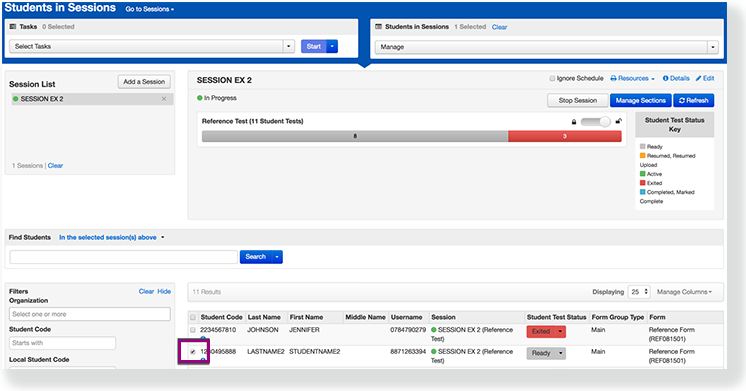
Task: Click the unlock icon beside the session slider
Action: point(618,121)
